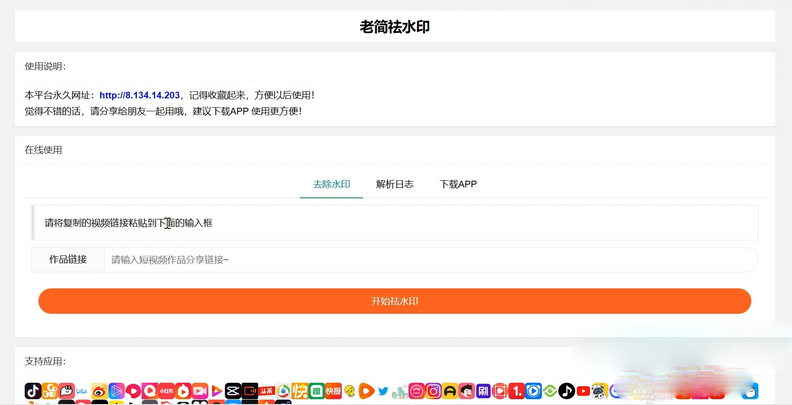Open the http://8.134.14.203 link

(139, 95)
